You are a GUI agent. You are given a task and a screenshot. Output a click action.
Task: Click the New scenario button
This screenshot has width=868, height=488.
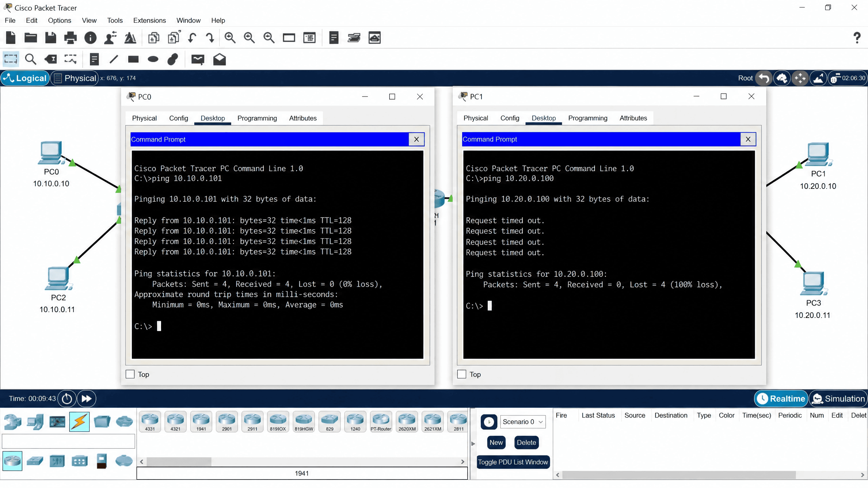click(x=496, y=442)
